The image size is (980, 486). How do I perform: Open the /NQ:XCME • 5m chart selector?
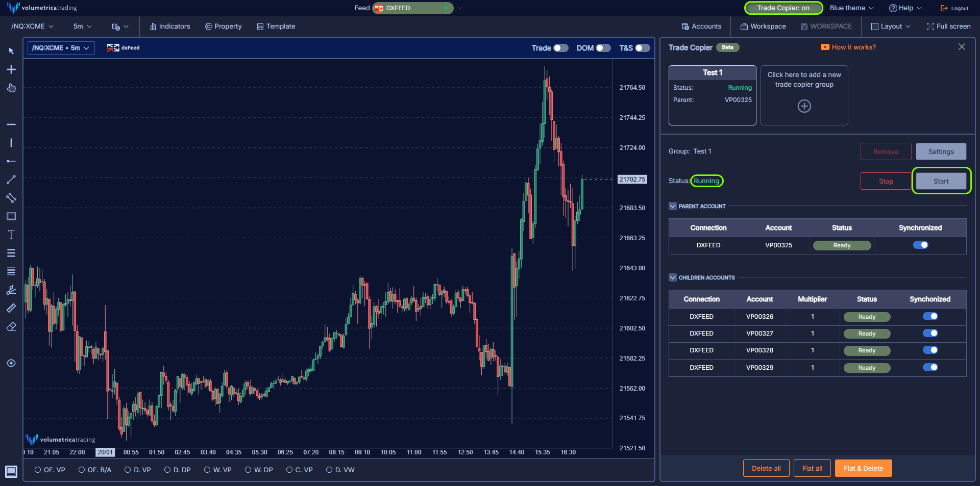tap(61, 48)
